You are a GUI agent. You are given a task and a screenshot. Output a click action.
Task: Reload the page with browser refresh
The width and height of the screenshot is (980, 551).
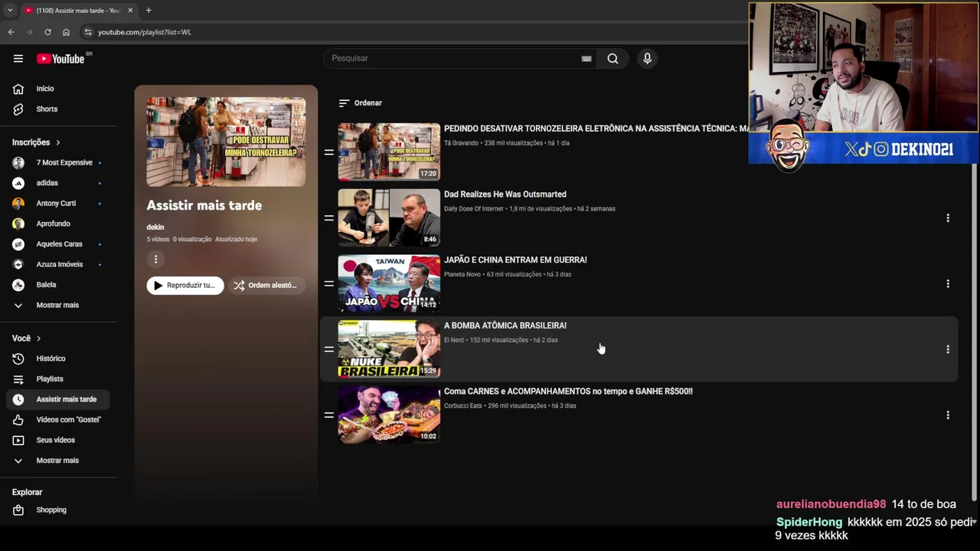click(47, 32)
